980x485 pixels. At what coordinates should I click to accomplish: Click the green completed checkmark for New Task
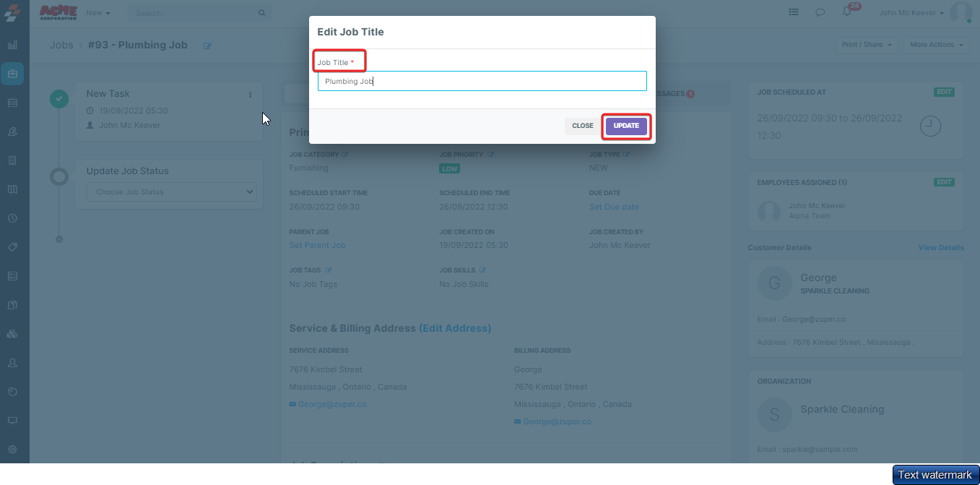59,98
